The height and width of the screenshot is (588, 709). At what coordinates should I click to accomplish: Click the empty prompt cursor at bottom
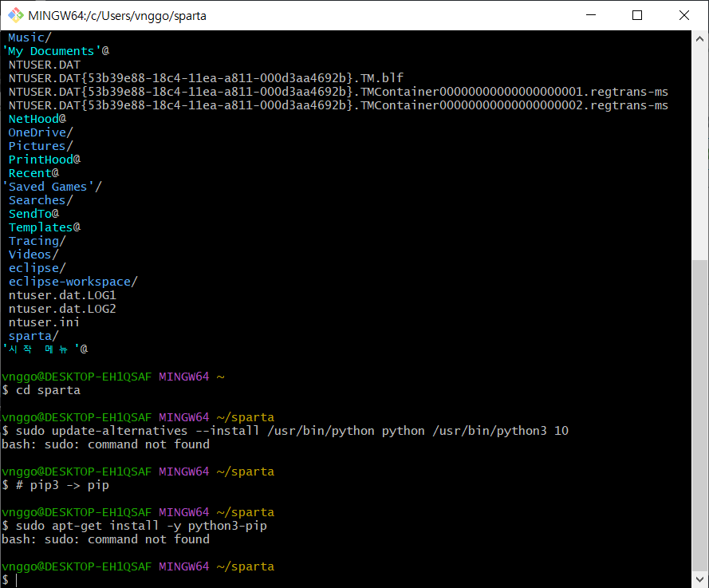coord(16,580)
